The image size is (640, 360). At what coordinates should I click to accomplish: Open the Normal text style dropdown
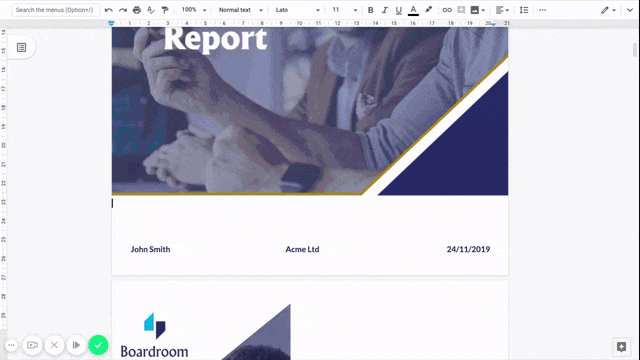click(x=240, y=10)
